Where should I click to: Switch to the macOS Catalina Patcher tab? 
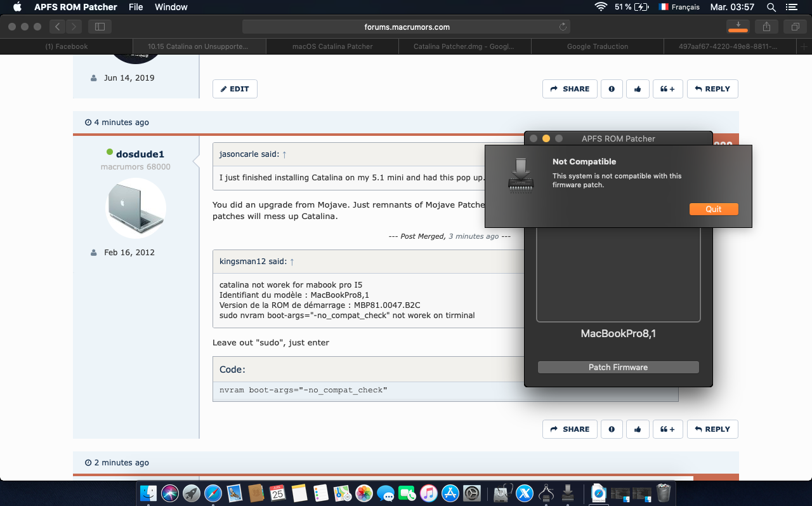(332, 46)
